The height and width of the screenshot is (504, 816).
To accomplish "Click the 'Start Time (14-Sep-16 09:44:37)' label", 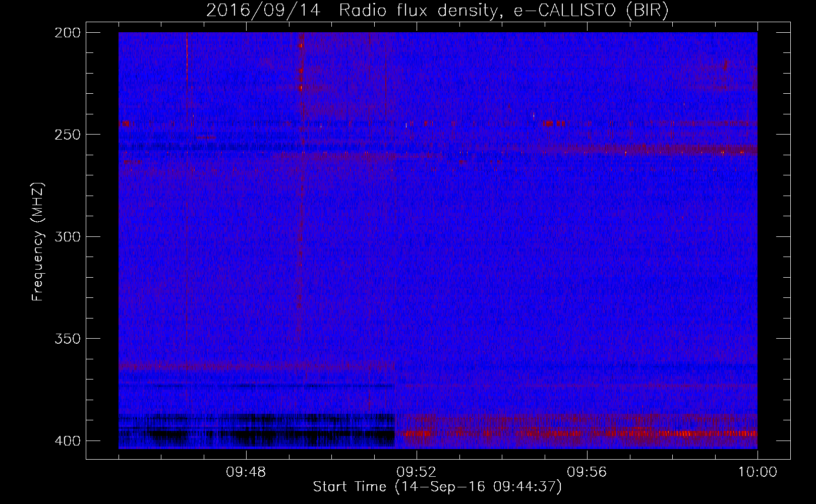I will point(437,487).
